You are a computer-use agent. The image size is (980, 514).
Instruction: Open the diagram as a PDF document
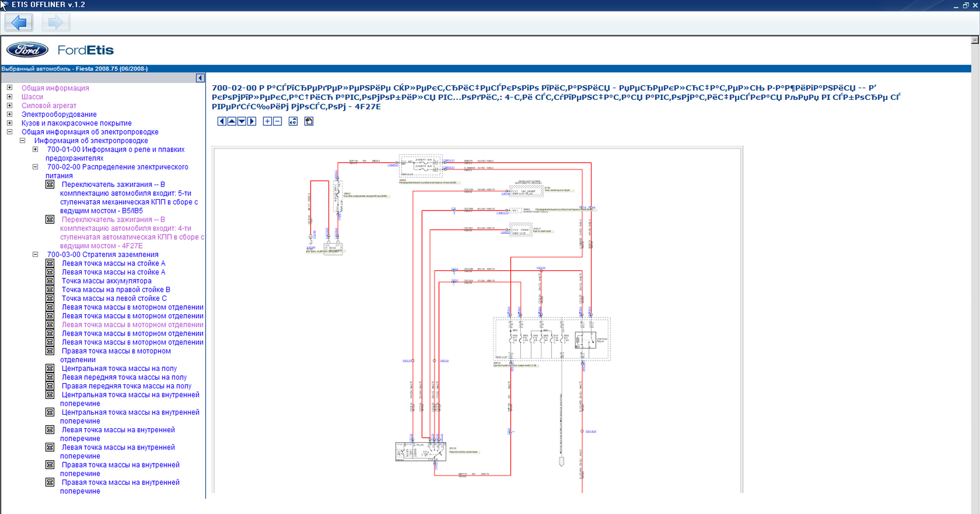[309, 121]
